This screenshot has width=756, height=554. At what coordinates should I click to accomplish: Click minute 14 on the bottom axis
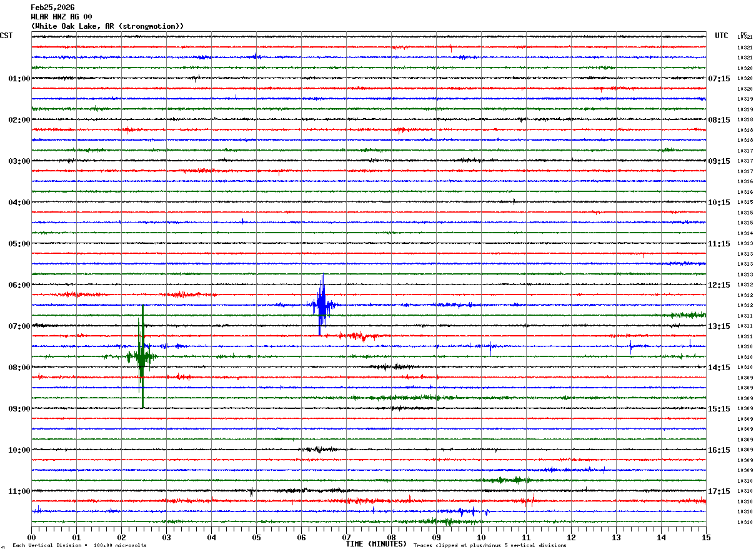(661, 537)
